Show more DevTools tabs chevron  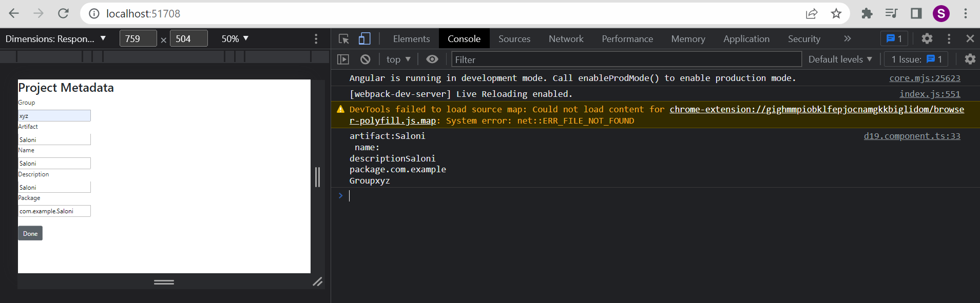tap(847, 39)
